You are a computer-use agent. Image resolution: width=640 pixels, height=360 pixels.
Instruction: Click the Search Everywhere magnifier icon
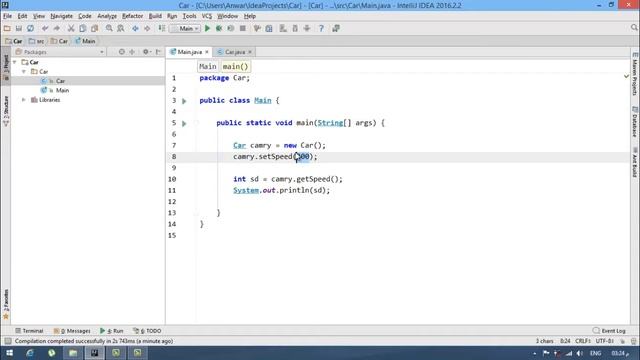634,27
